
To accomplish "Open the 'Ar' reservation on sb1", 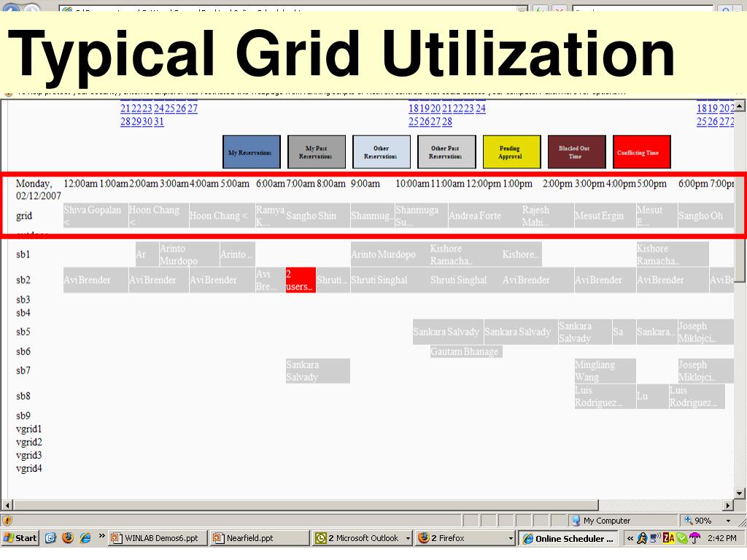I will 147,254.
